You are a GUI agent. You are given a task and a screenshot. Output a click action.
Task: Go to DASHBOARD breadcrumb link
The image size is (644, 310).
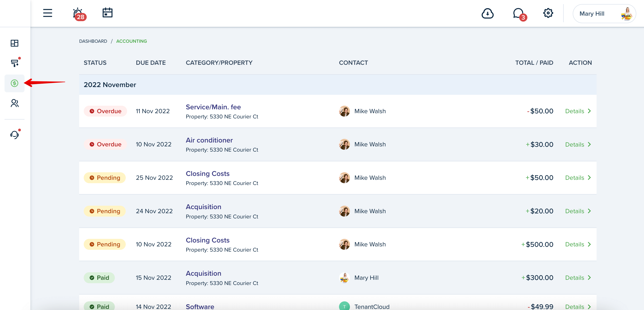coord(93,41)
